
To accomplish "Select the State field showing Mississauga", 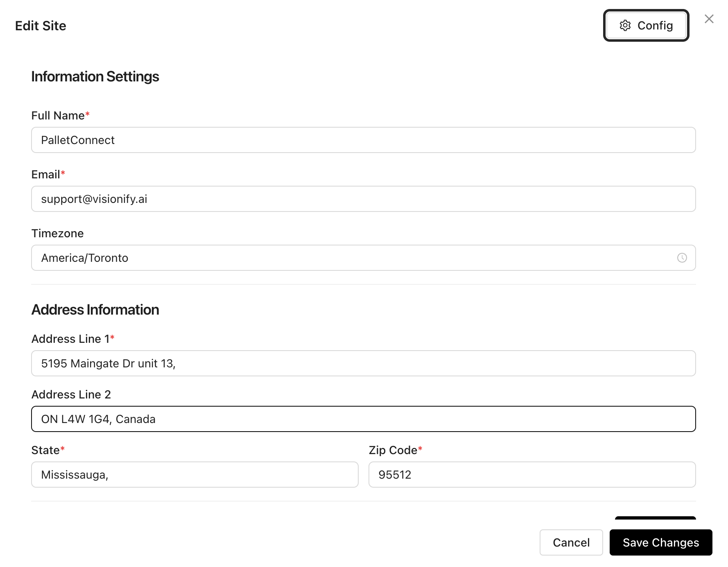I will [194, 475].
